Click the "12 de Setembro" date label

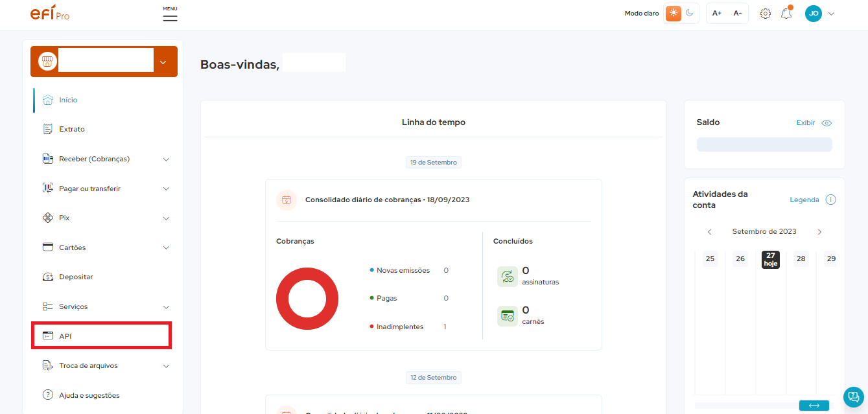click(x=434, y=378)
